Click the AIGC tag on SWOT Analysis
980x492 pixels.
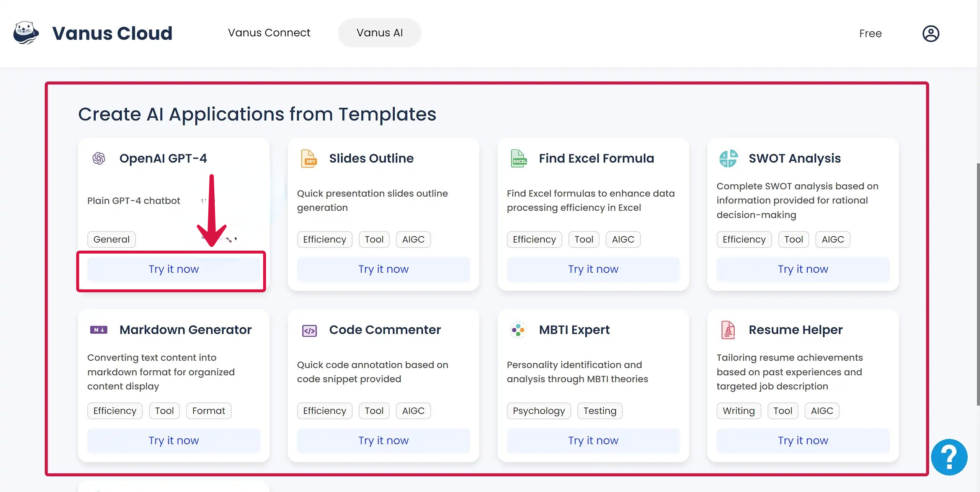833,239
